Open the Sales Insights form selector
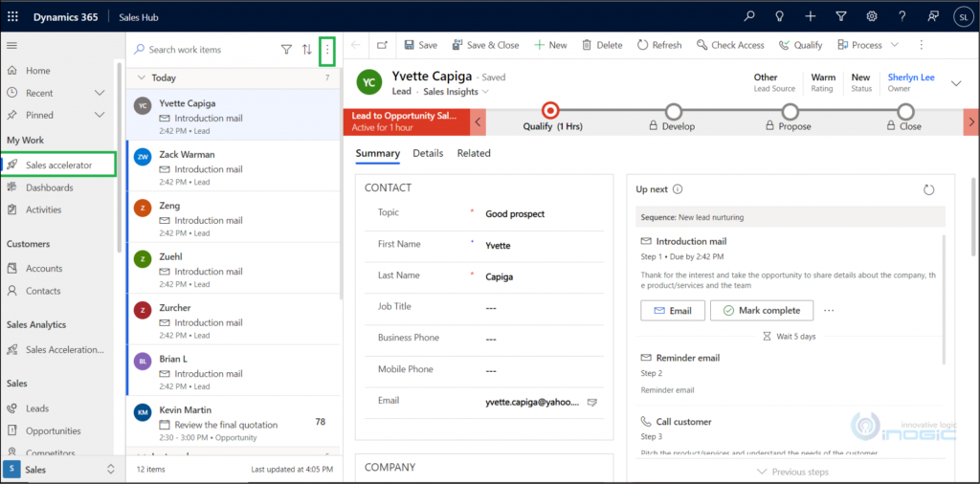This screenshot has height=484, width=980. 456,92
